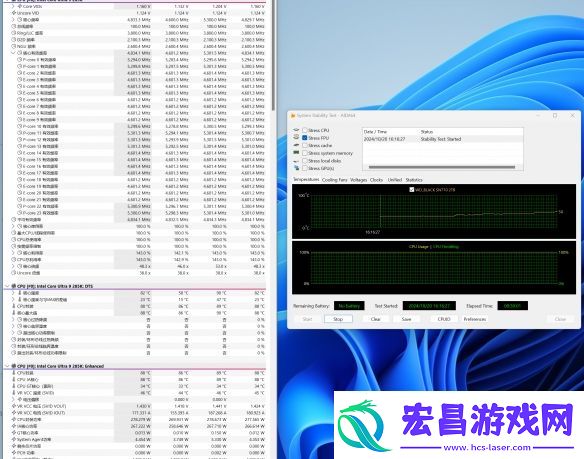Click the clock icon beside Uncore ratio row
This screenshot has width=584, height=459.
tap(14, 273)
